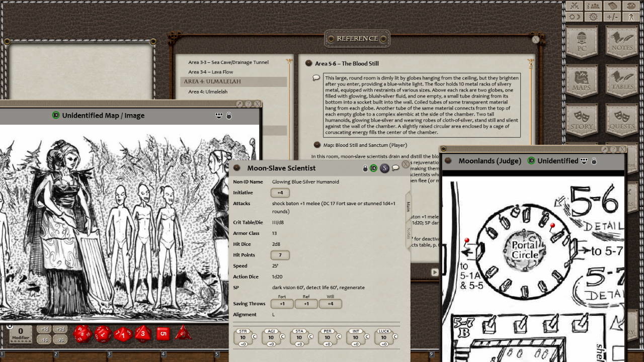
Task: Open the Quests sidebar panel
Action: pyautogui.click(x=622, y=121)
